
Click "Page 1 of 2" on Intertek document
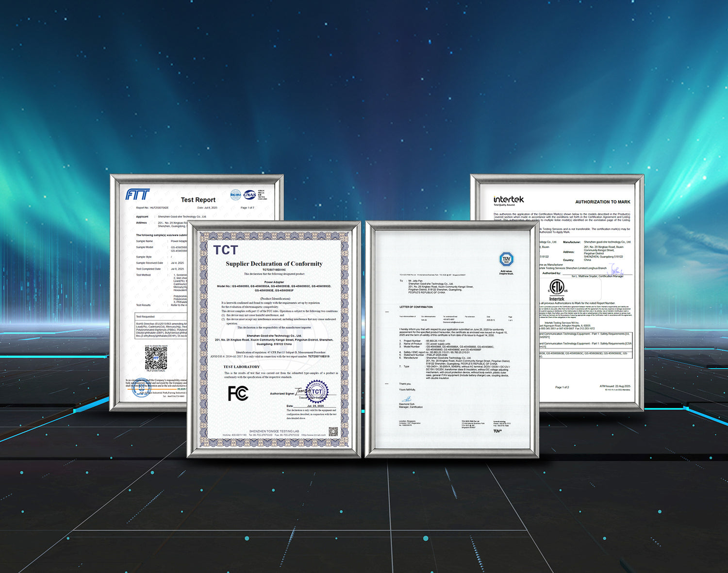pyautogui.click(x=562, y=387)
